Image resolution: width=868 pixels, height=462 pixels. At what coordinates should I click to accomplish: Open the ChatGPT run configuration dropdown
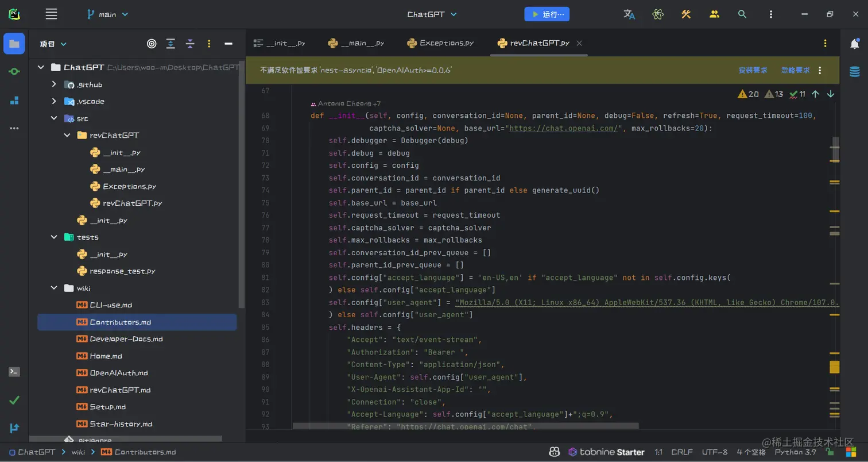(432, 14)
